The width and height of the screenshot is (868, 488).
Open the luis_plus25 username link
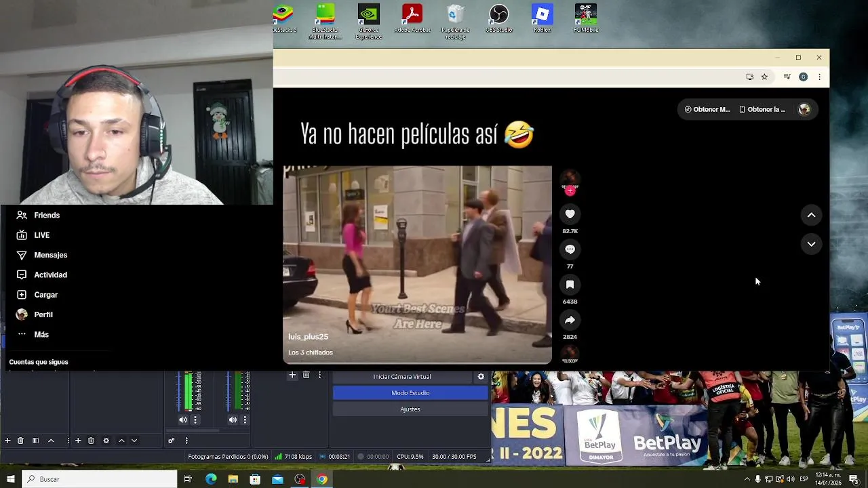pyautogui.click(x=308, y=337)
